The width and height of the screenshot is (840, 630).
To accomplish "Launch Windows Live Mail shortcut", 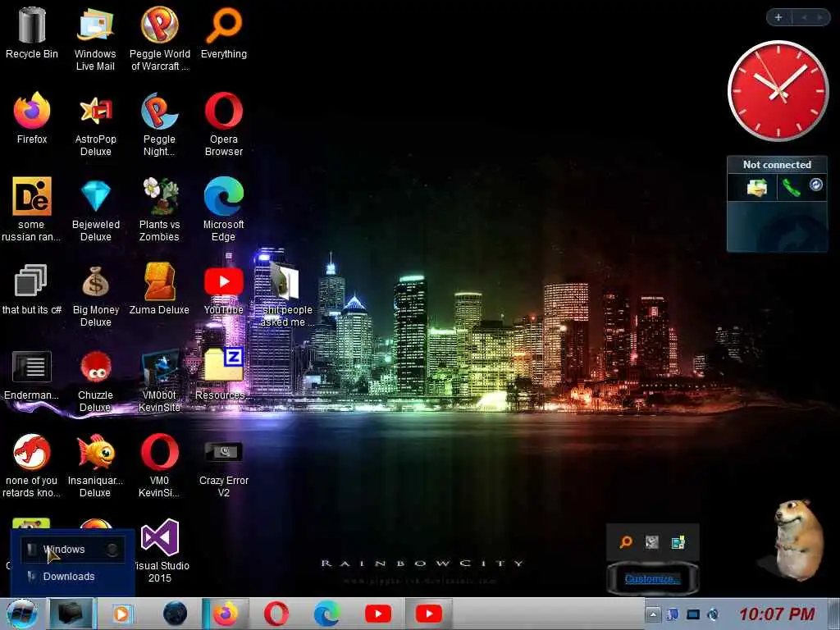I will click(95, 39).
